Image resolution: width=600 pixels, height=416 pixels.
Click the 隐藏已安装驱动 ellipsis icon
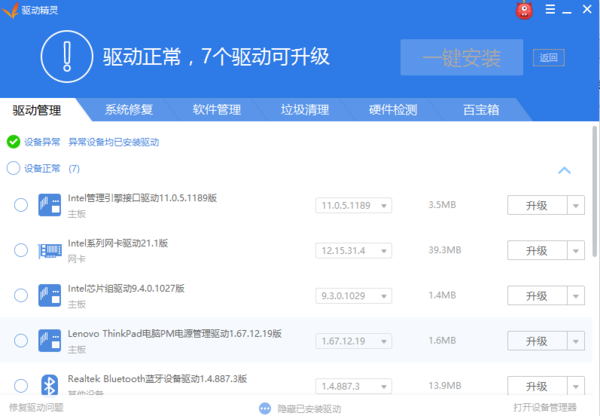click(265, 408)
